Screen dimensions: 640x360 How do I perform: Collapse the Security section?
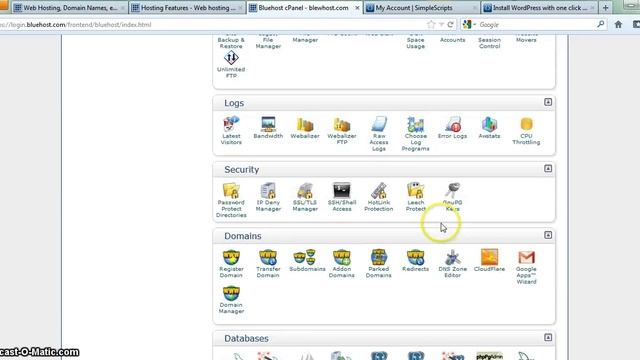(x=548, y=169)
